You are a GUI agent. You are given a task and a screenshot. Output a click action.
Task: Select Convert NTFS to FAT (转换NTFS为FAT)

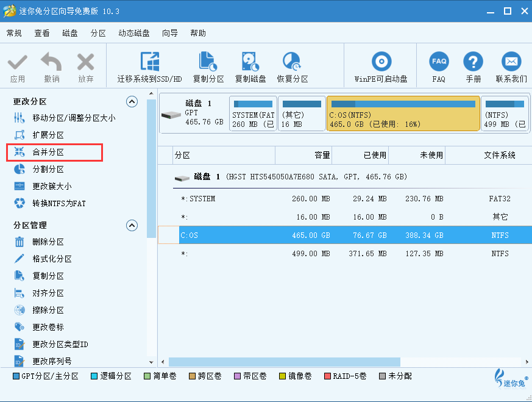(49, 203)
